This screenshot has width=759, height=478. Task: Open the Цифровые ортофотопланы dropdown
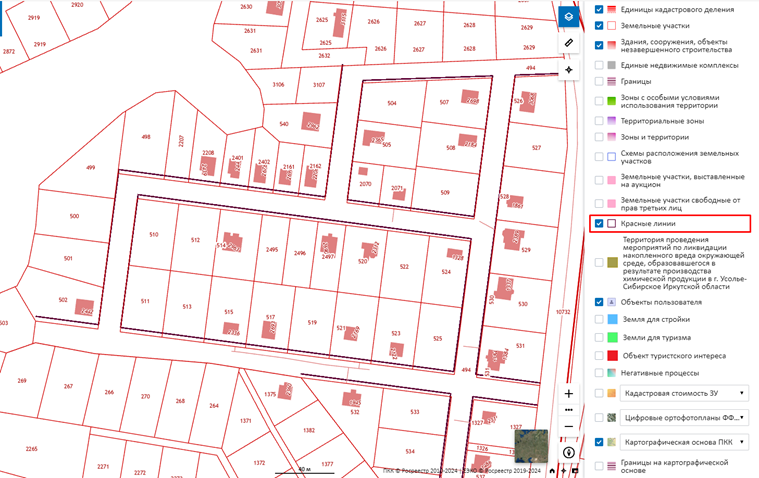pos(684,417)
